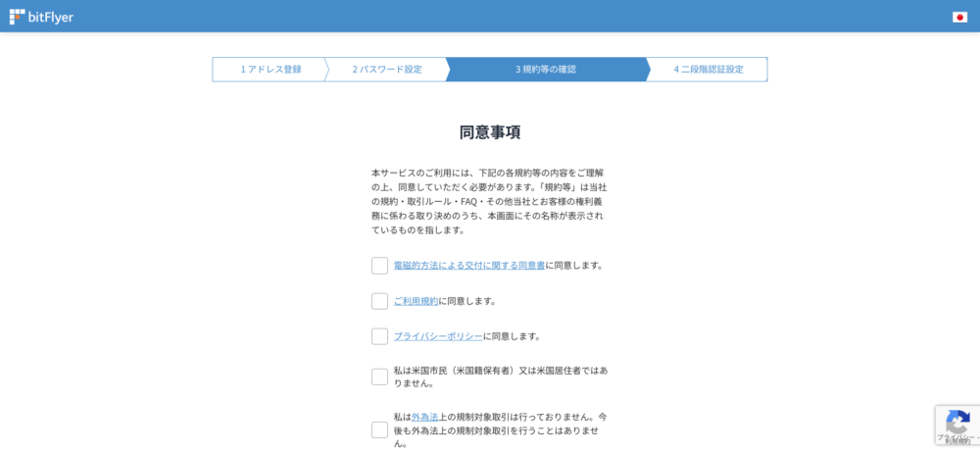Click the reCAPTCHA プライバシー link

[950, 437]
